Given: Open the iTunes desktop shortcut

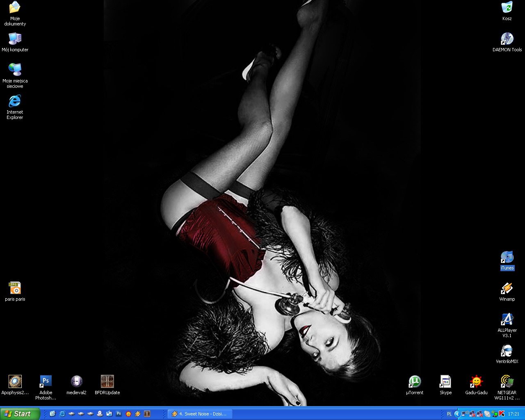Looking at the screenshot, I should (x=507, y=258).
